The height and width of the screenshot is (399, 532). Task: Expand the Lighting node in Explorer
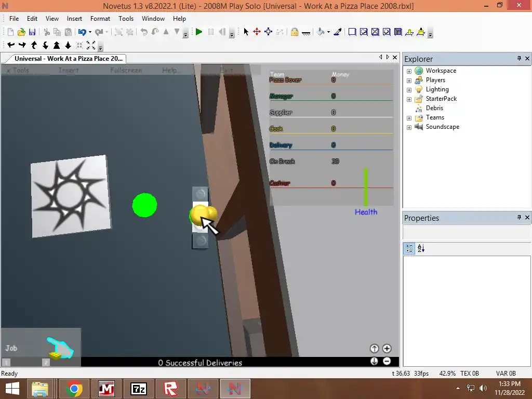[409, 90]
